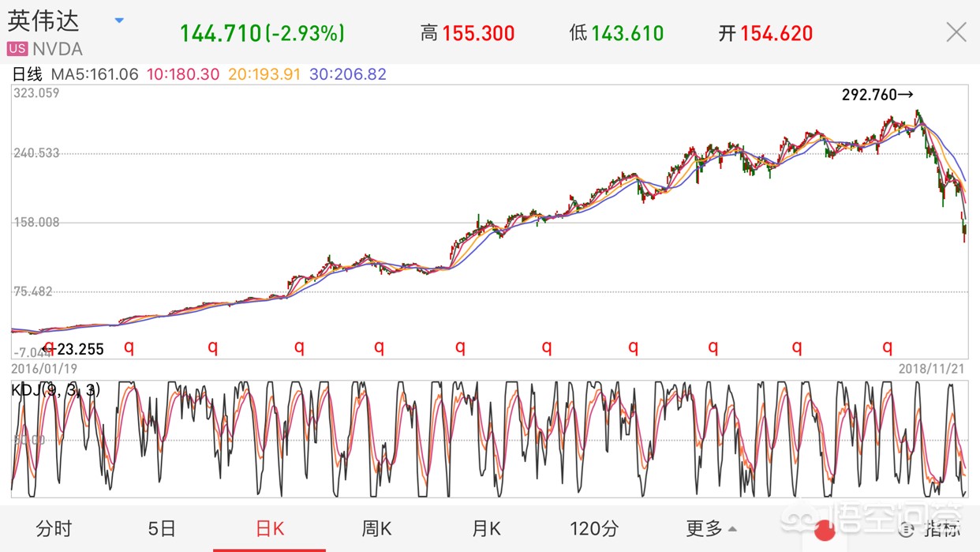The width and height of the screenshot is (980, 552).
Task: Open the 月K monthly chart tab
Action: point(485,528)
